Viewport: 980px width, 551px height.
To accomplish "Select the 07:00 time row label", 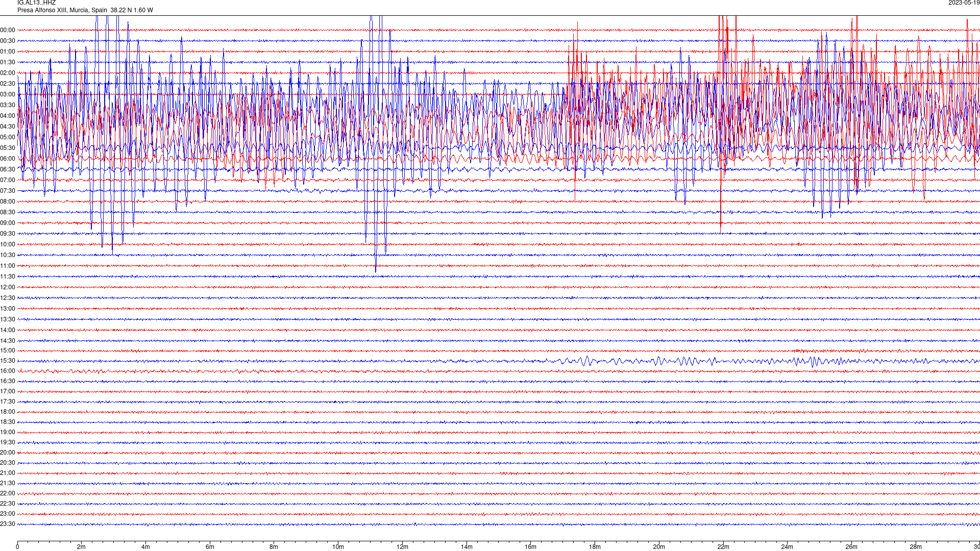I will coord(8,180).
